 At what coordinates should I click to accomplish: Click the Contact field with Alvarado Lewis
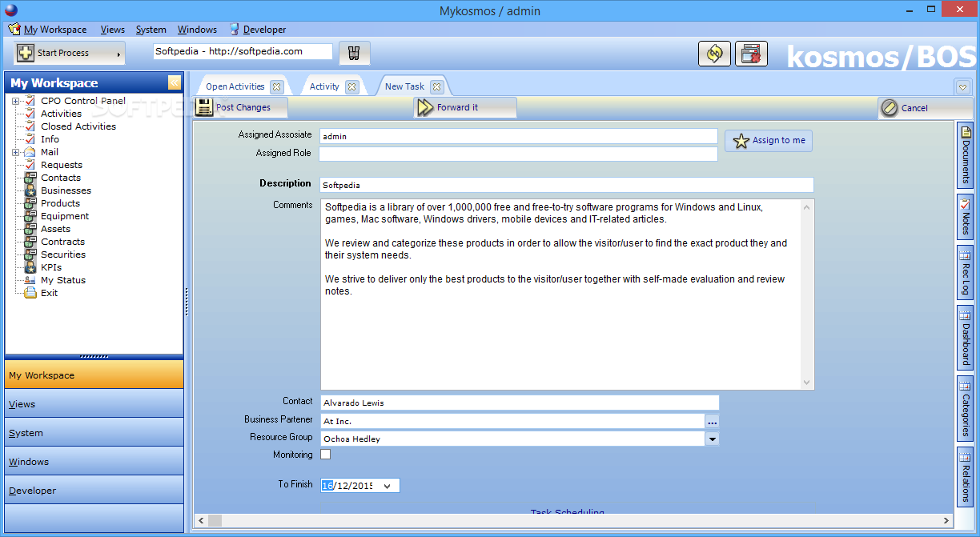(x=520, y=403)
